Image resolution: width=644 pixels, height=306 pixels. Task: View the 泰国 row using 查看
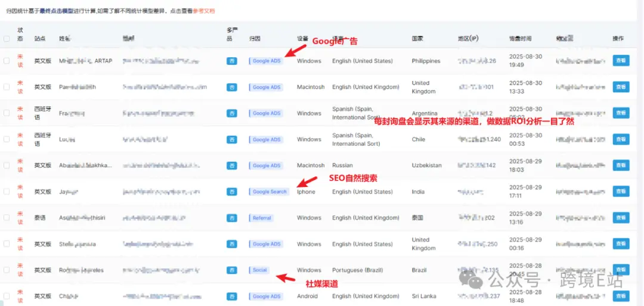click(621, 218)
